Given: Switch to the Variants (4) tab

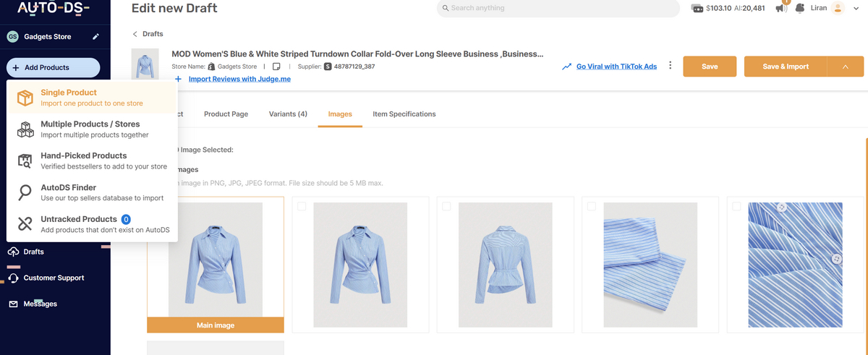Looking at the screenshot, I should click(x=288, y=114).
